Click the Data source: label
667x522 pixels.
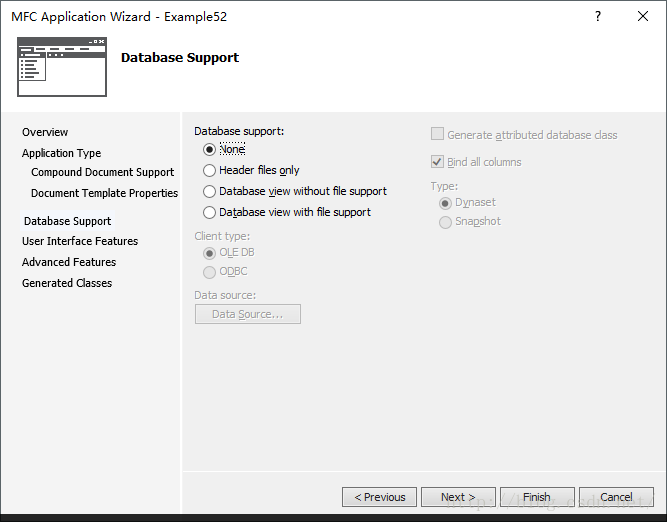tap(225, 295)
